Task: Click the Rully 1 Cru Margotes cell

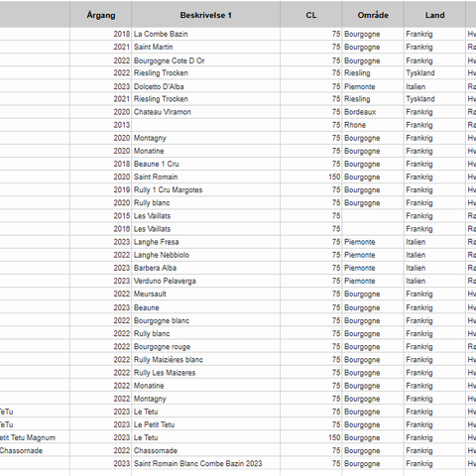Action: point(205,189)
